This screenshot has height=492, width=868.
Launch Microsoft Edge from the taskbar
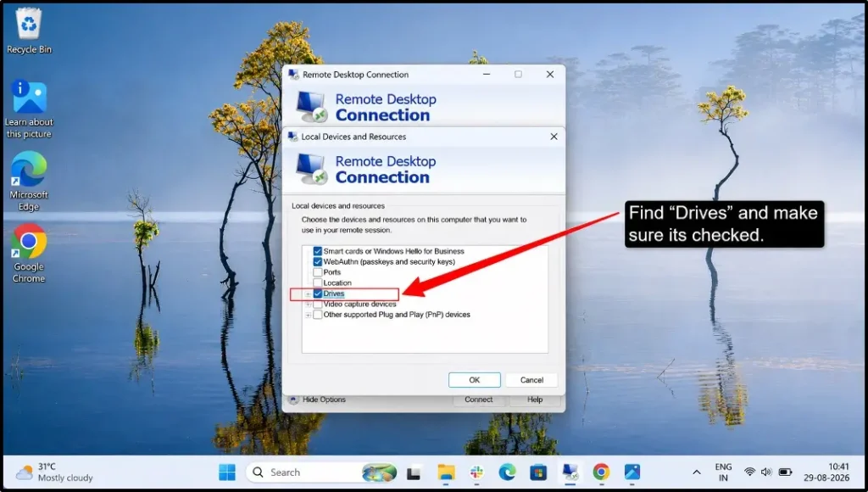click(507, 472)
